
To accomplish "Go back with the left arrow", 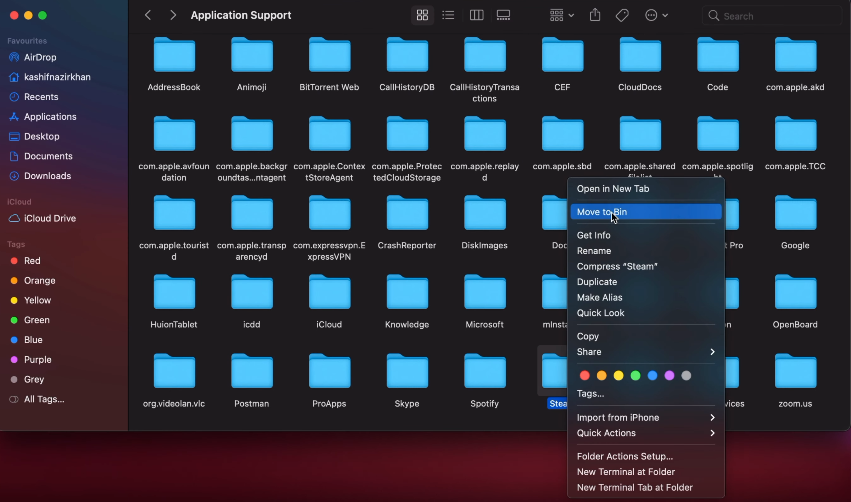I will (x=148, y=16).
